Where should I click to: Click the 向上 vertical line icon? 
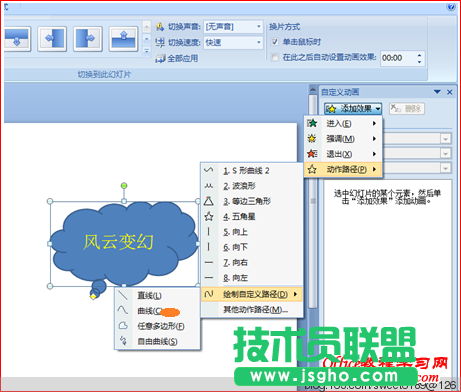(x=209, y=231)
